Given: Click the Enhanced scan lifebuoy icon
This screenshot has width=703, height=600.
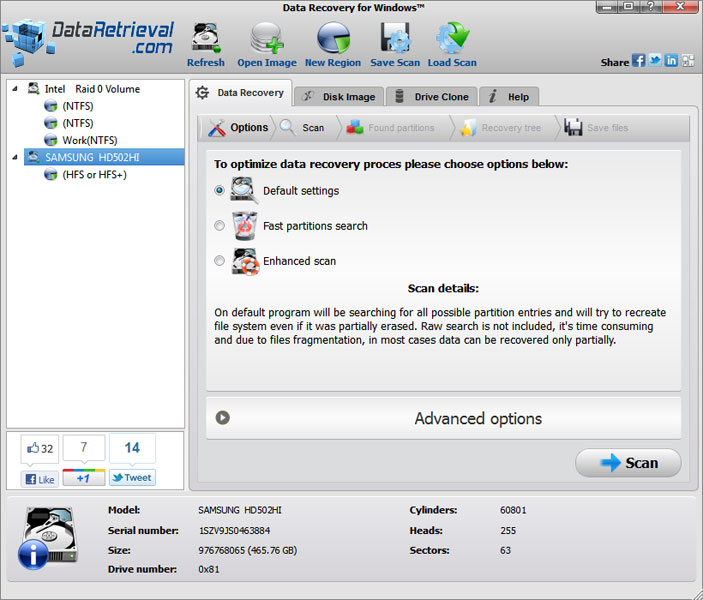Looking at the screenshot, I should [245, 261].
